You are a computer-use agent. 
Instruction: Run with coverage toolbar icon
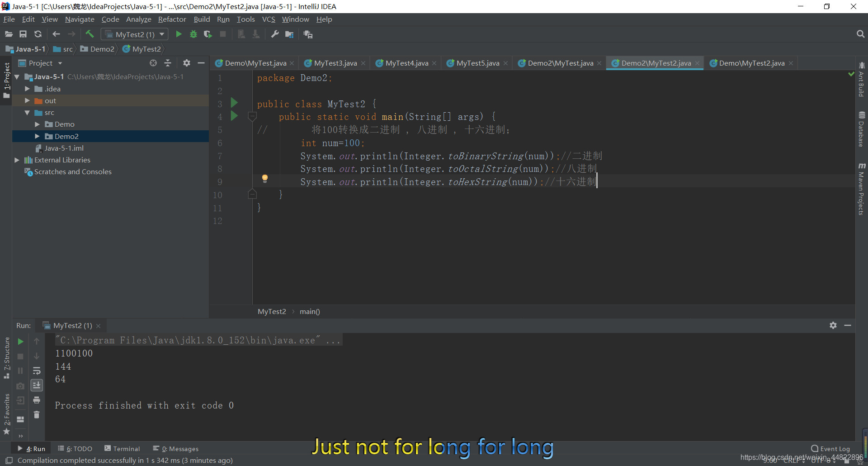208,34
